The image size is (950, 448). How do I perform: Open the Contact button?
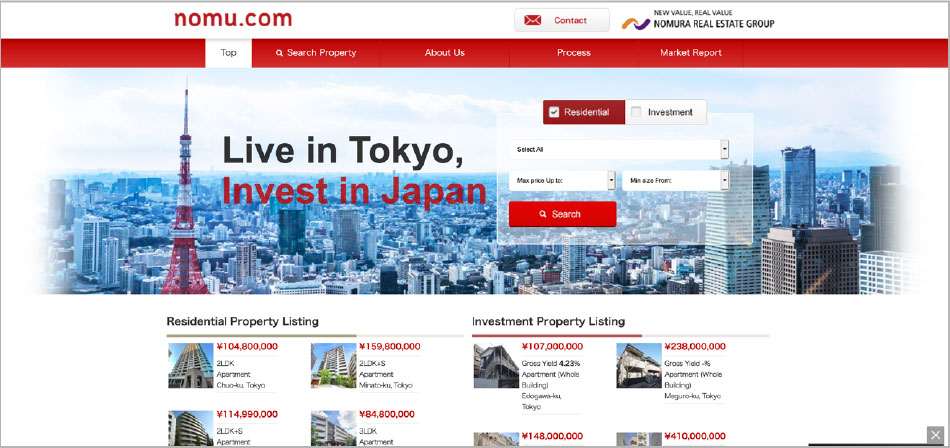pyautogui.click(x=562, y=20)
